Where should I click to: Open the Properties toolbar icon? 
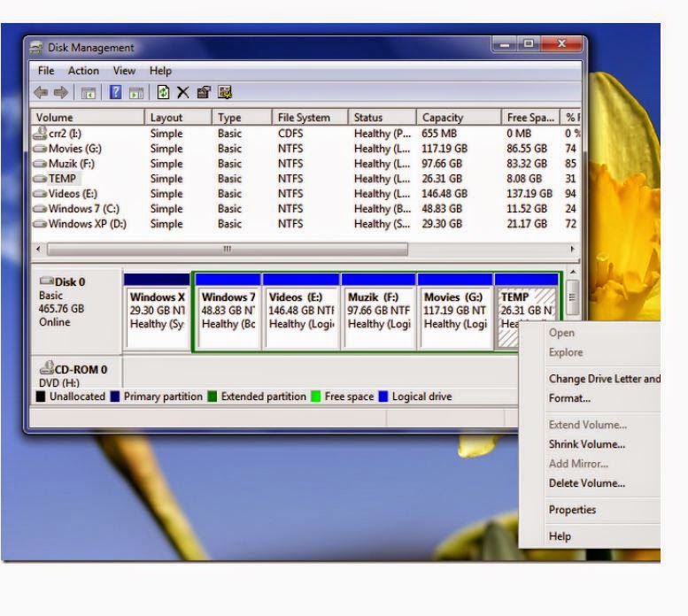204,93
